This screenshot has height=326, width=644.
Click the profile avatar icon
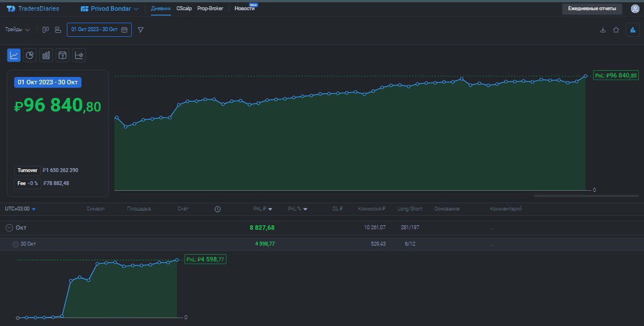[x=634, y=8]
